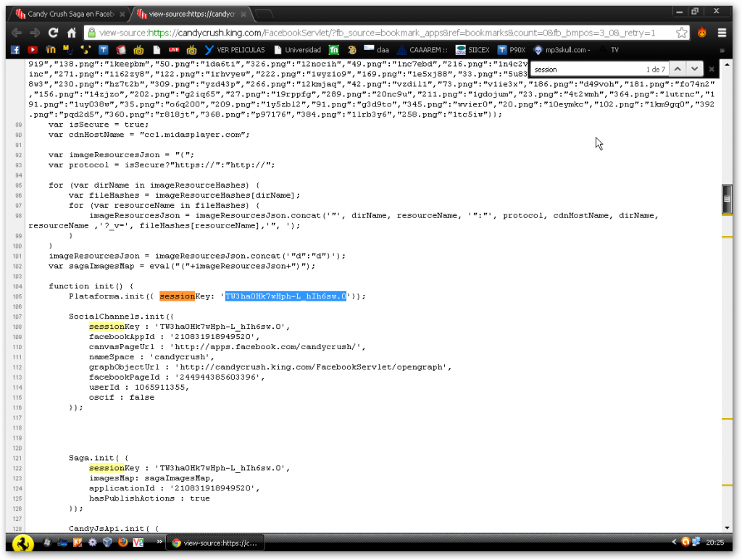Click the address bar URL
The width and height of the screenshot is (742, 560).
tap(377, 33)
